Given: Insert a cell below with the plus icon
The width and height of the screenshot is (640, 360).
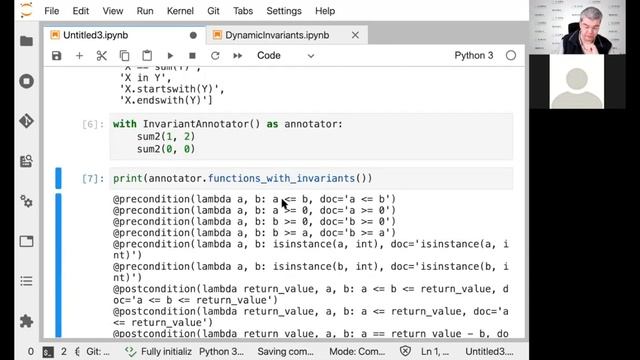Looking at the screenshot, I should tap(79, 56).
